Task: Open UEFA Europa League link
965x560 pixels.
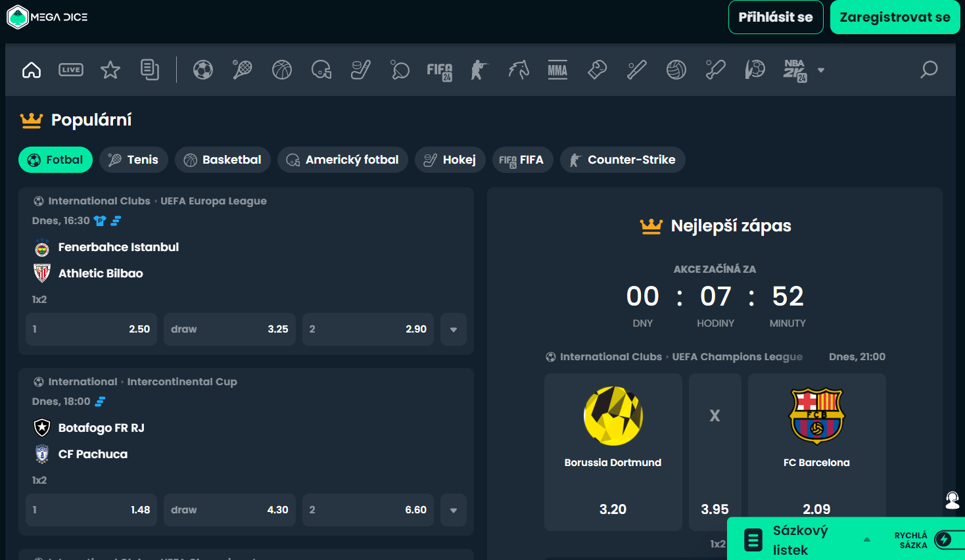Action: pos(214,201)
